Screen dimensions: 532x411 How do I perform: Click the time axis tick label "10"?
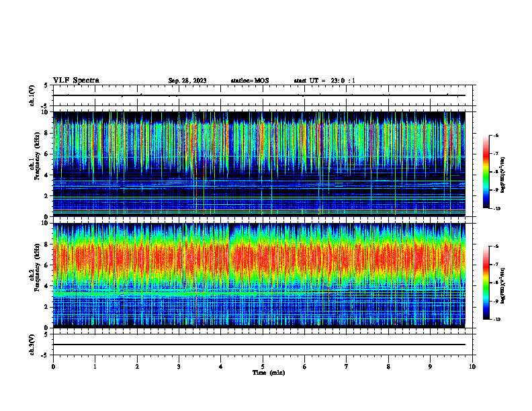click(x=472, y=367)
